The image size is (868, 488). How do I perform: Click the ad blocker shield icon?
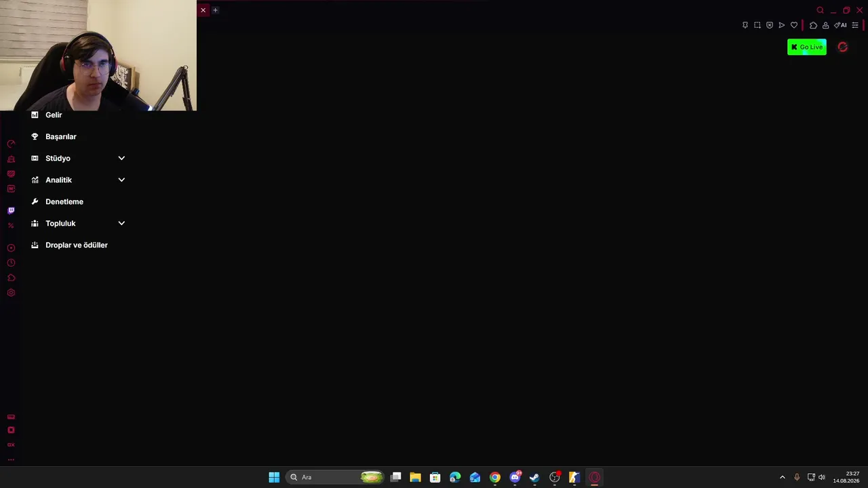770,25
